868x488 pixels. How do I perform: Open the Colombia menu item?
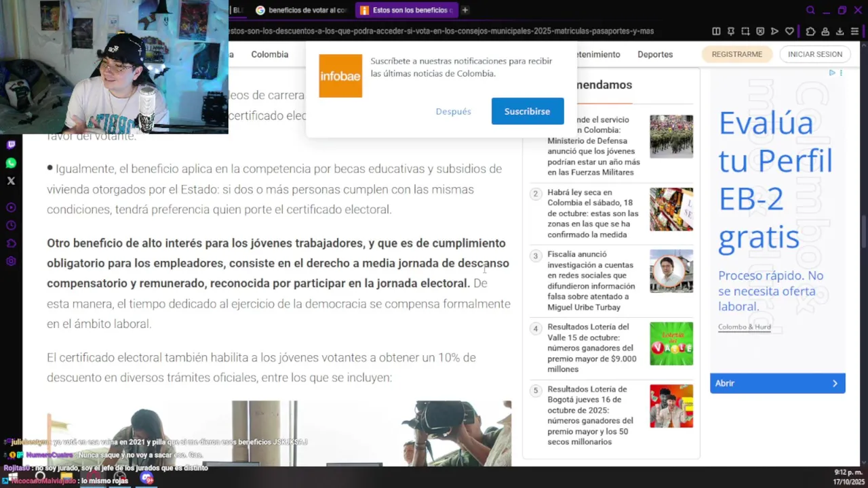point(270,54)
